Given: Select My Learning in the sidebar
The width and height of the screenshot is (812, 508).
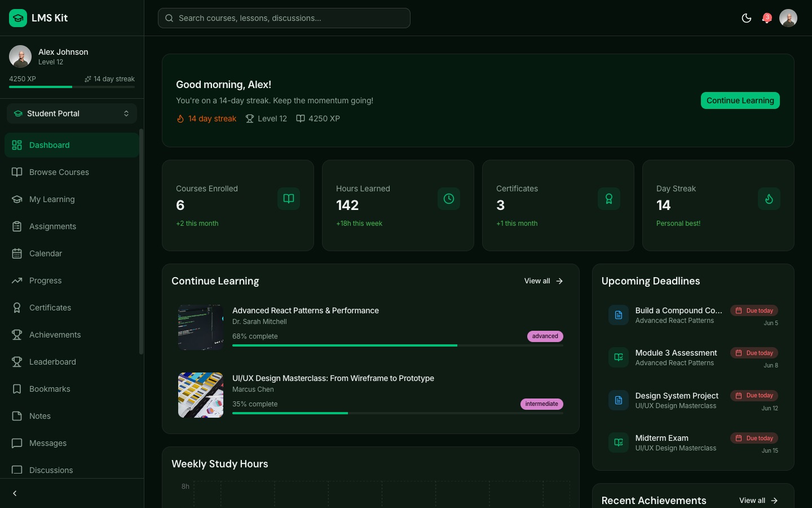Looking at the screenshot, I should point(72,199).
